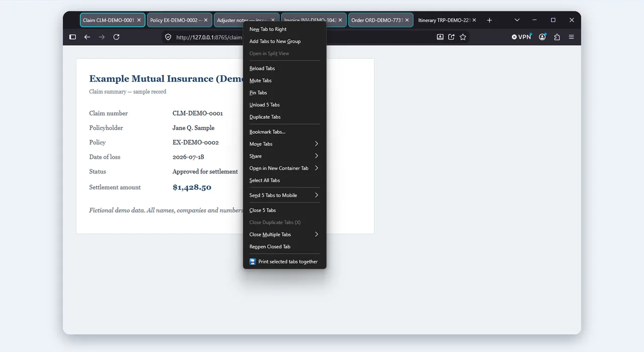Screen dimensions: 644x352
Task: Click the address bar URL field
Action: pos(209,37)
